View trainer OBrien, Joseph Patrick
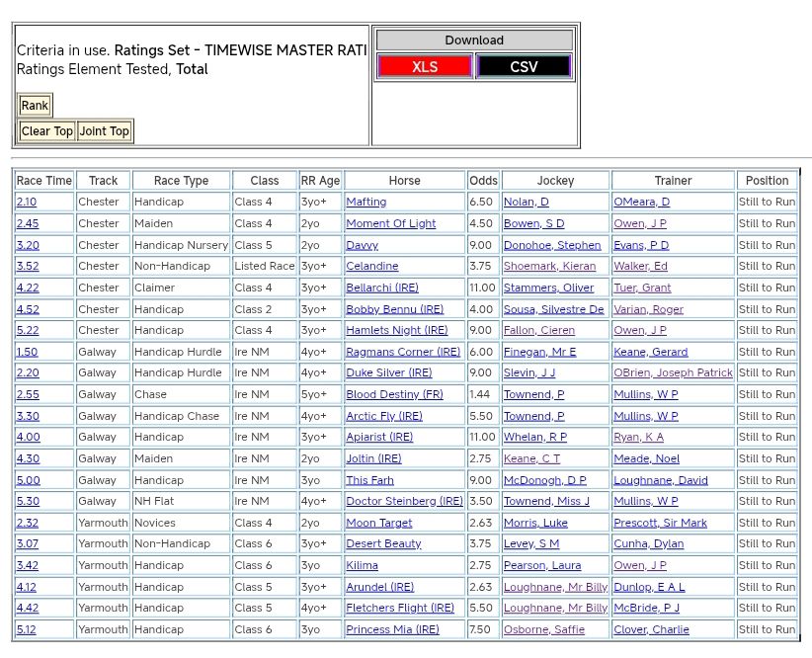This screenshot has height=658, width=812. tap(673, 373)
